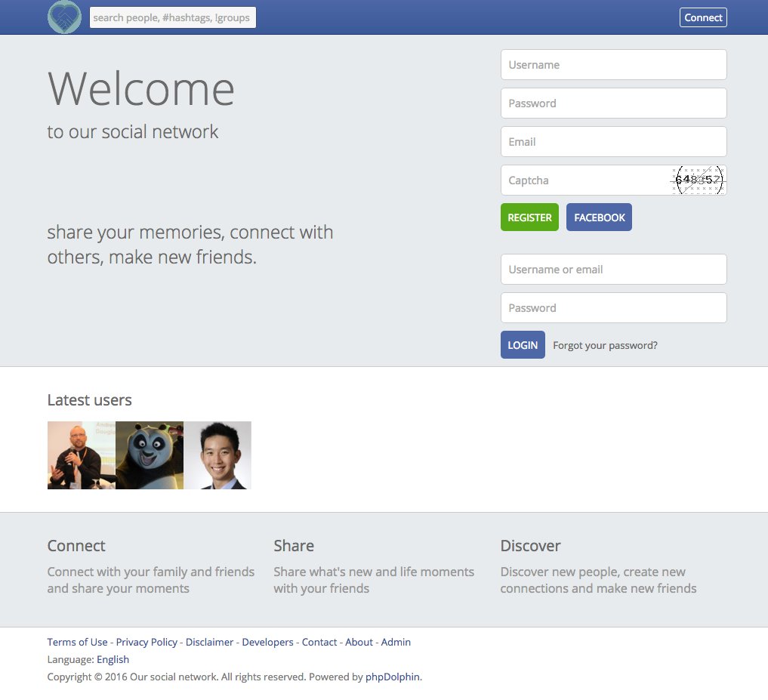Open the Admin link in footer

pyautogui.click(x=396, y=642)
